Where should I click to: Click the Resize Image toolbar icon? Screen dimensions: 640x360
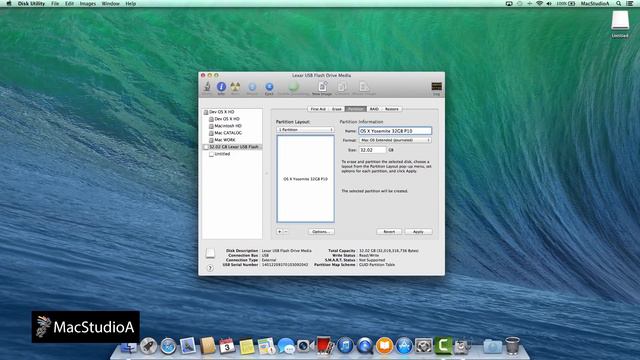[x=364, y=87]
